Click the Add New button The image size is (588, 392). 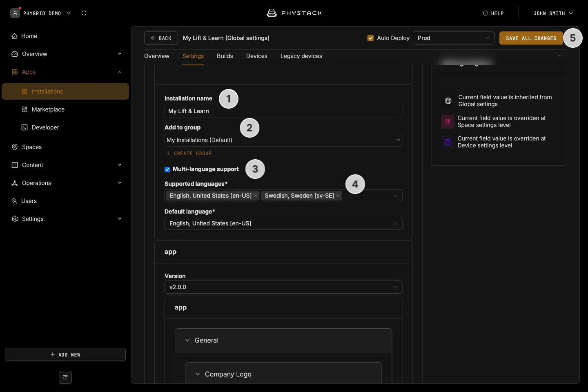[65, 354]
